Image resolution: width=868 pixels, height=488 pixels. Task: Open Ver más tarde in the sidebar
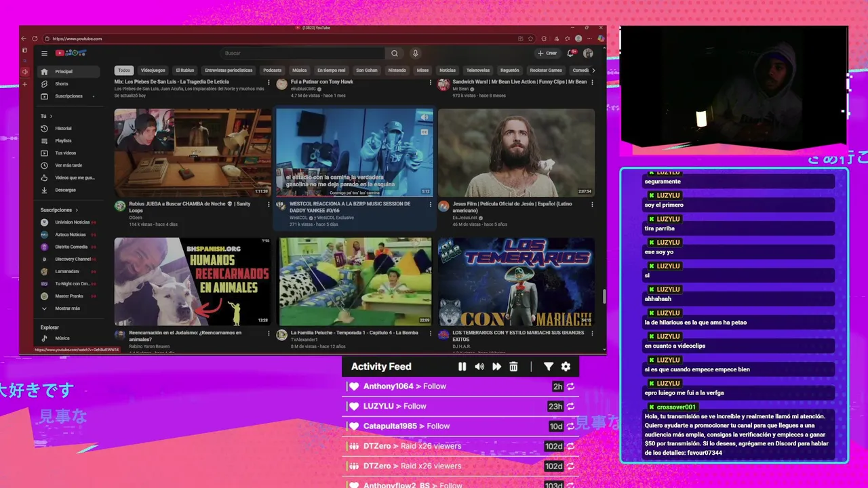tap(68, 165)
